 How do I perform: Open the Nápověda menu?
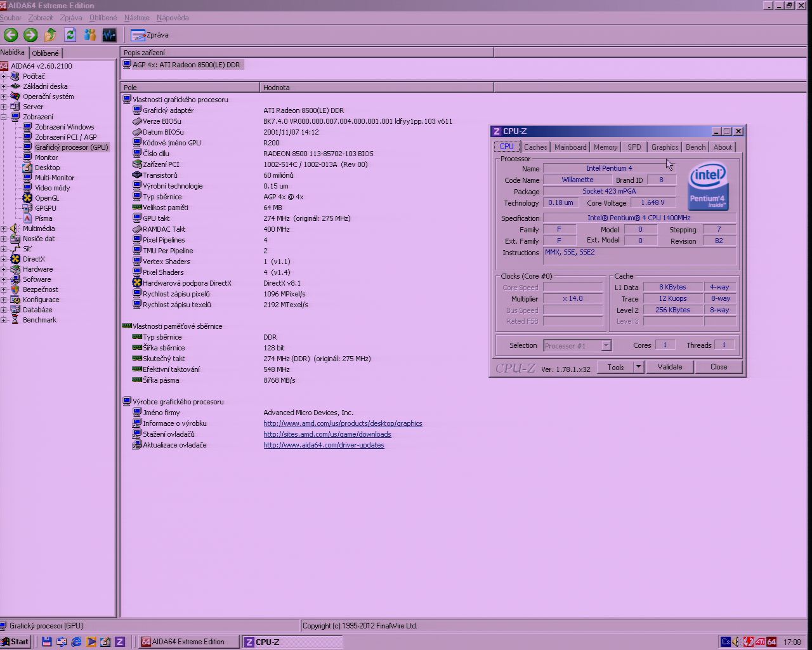click(x=173, y=18)
